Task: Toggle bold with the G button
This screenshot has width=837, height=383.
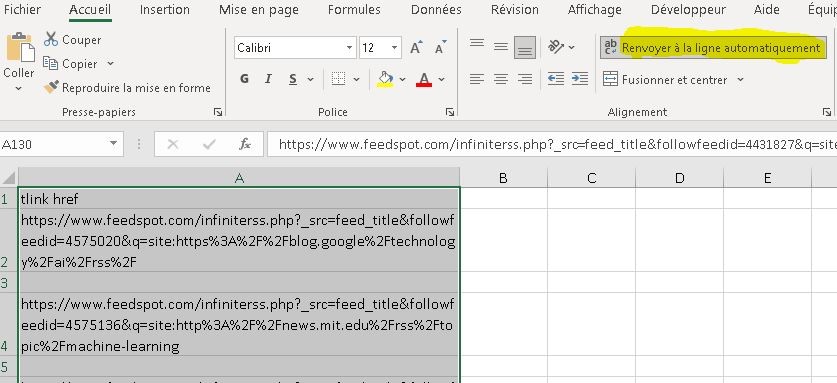Action: 244,79
